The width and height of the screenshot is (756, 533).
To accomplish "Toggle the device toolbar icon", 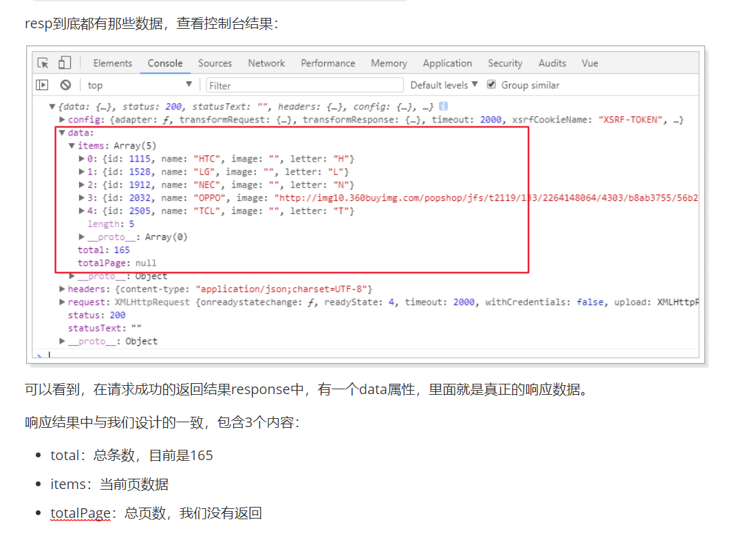I will pyautogui.click(x=65, y=63).
